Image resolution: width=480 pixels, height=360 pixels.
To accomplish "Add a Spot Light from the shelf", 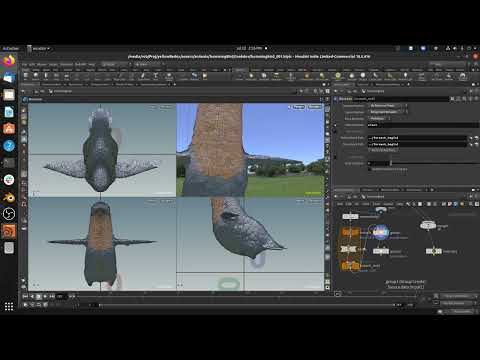I will click(x=264, y=76).
